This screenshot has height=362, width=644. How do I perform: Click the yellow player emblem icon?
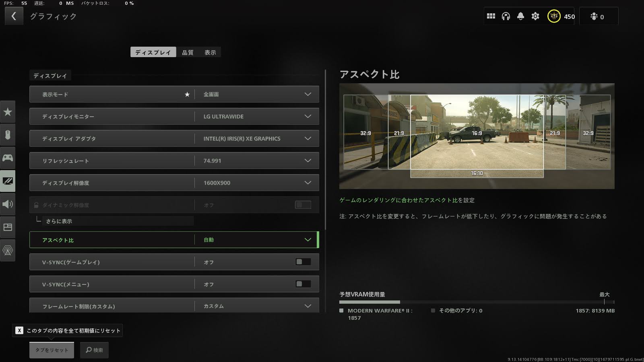point(554,16)
